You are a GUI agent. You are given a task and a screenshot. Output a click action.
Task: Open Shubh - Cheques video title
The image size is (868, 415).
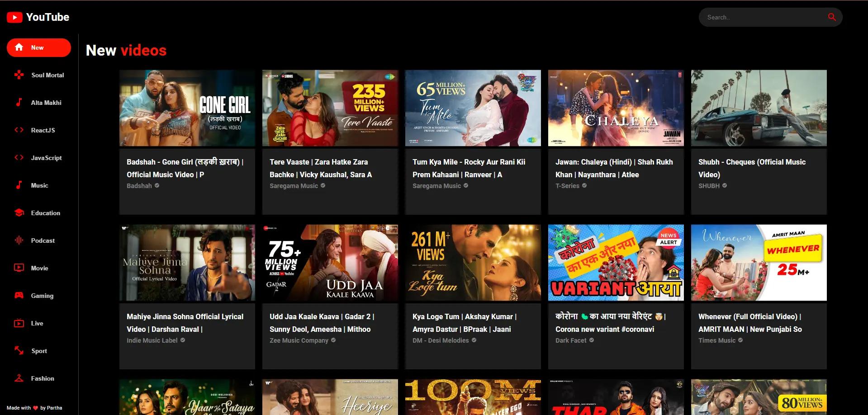coord(752,168)
